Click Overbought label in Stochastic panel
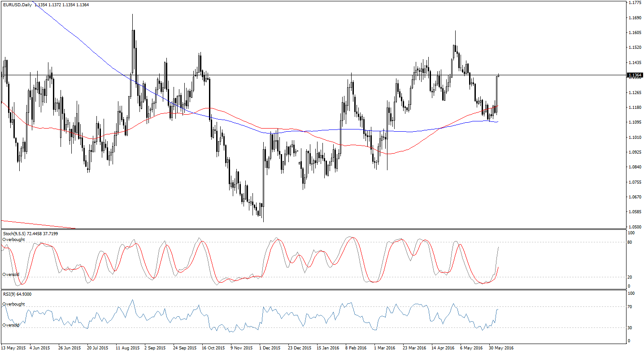This screenshot has height=353, width=644. tap(14, 240)
